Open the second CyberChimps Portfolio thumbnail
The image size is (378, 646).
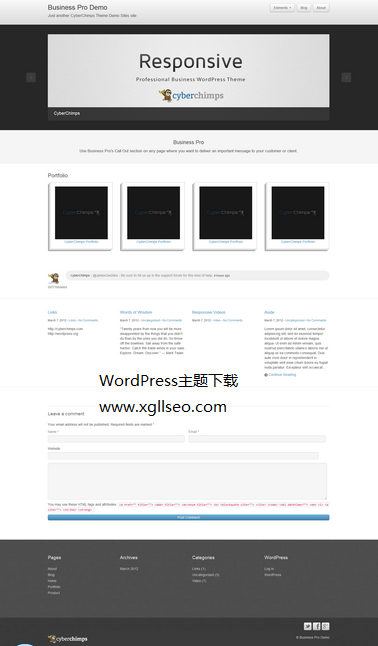point(153,213)
